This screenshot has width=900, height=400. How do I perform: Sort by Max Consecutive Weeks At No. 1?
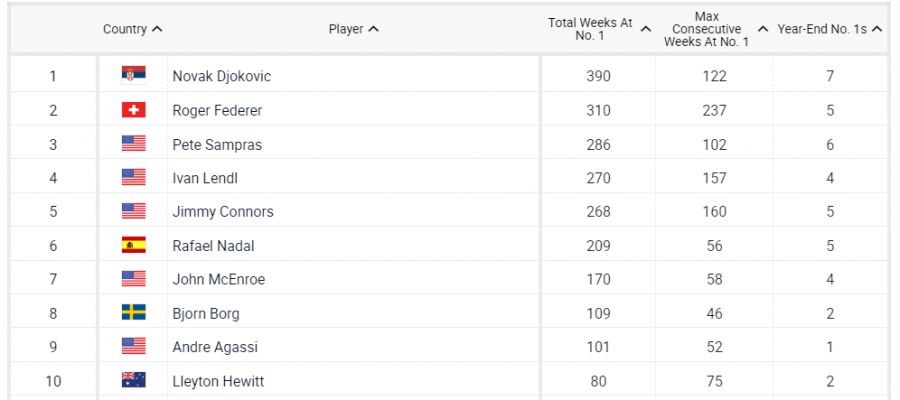pyautogui.click(x=714, y=29)
